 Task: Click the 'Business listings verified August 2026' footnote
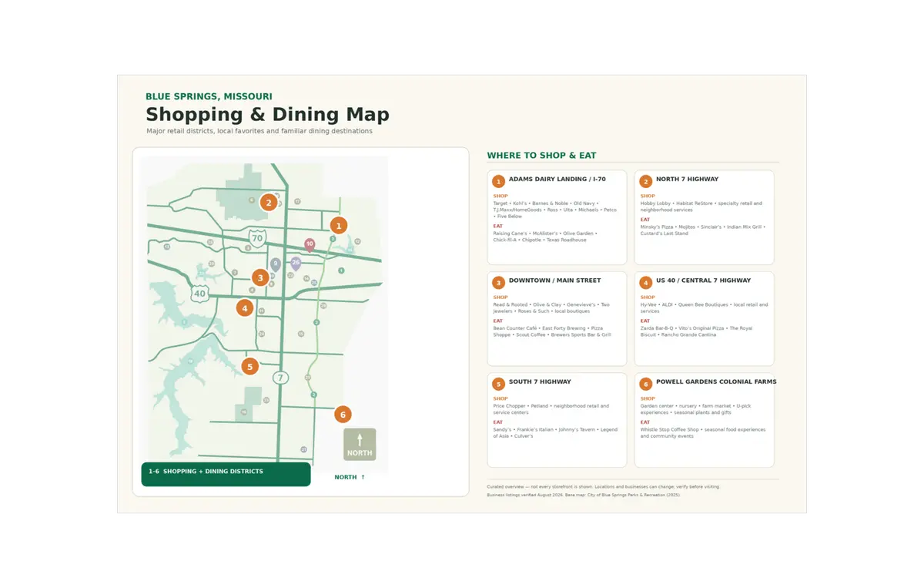[x=584, y=496]
